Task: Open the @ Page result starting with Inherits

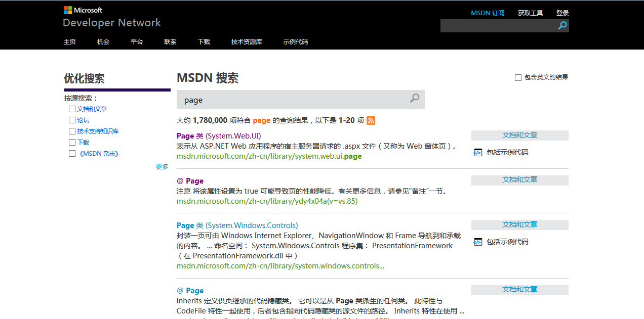Action: [190, 291]
